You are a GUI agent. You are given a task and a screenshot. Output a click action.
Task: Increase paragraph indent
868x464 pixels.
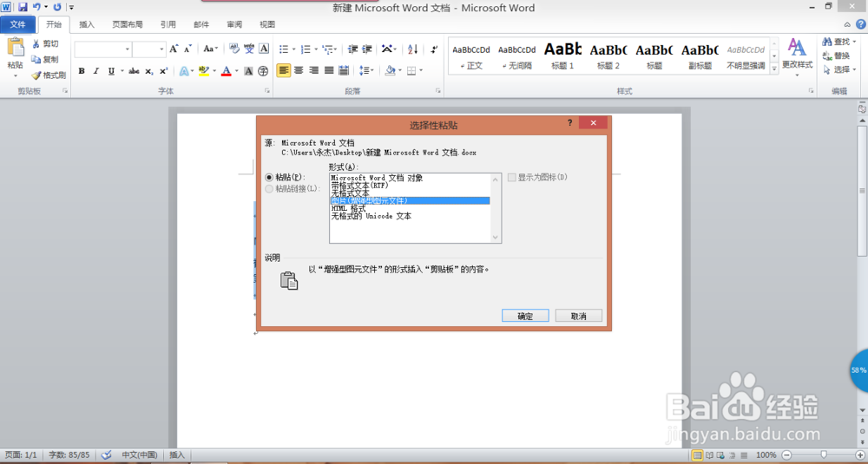(366, 49)
